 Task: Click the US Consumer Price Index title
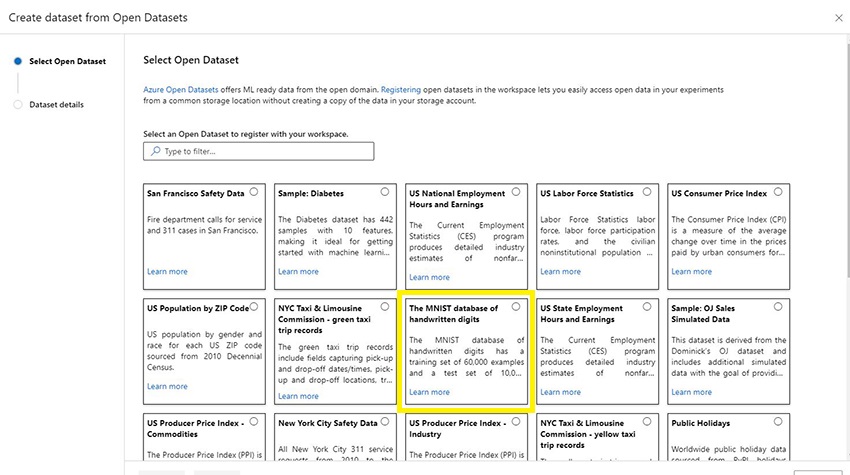(x=719, y=194)
